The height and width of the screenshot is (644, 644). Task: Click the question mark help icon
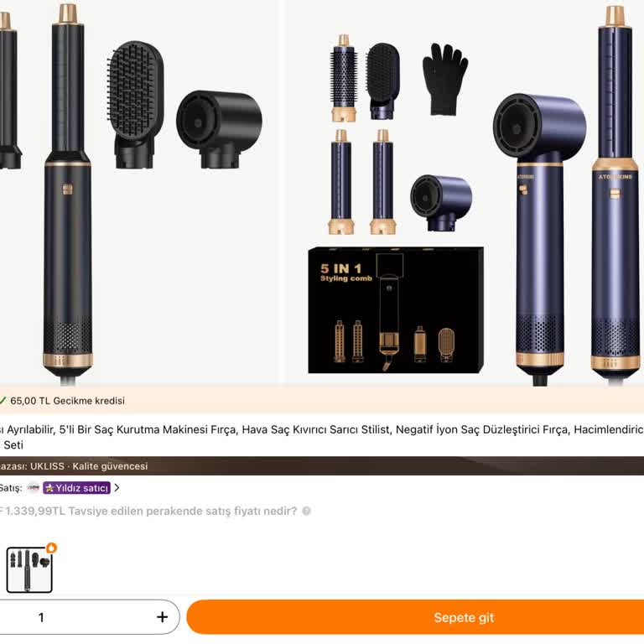(x=306, y=511)
